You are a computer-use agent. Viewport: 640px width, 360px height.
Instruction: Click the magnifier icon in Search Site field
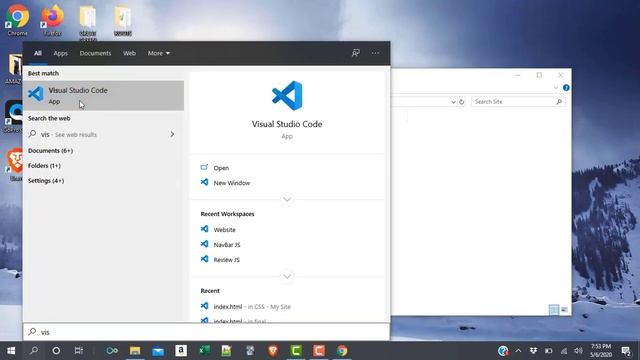click(x=559, y=102)
